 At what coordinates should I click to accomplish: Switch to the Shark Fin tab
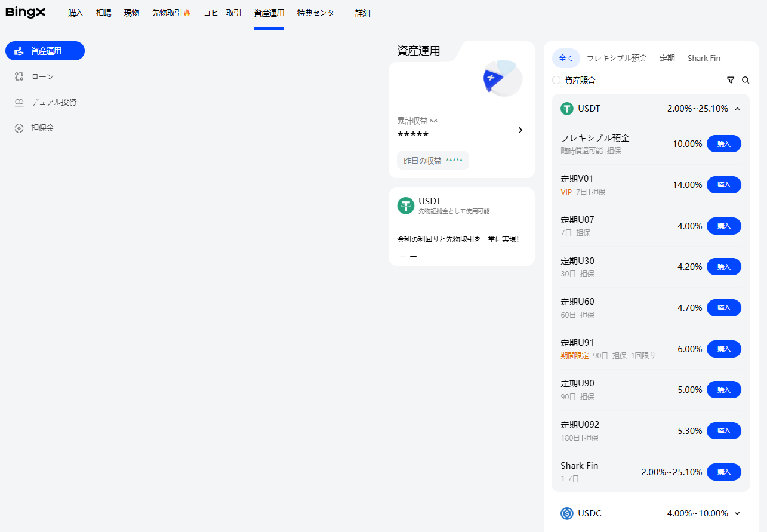coord(704,58)
